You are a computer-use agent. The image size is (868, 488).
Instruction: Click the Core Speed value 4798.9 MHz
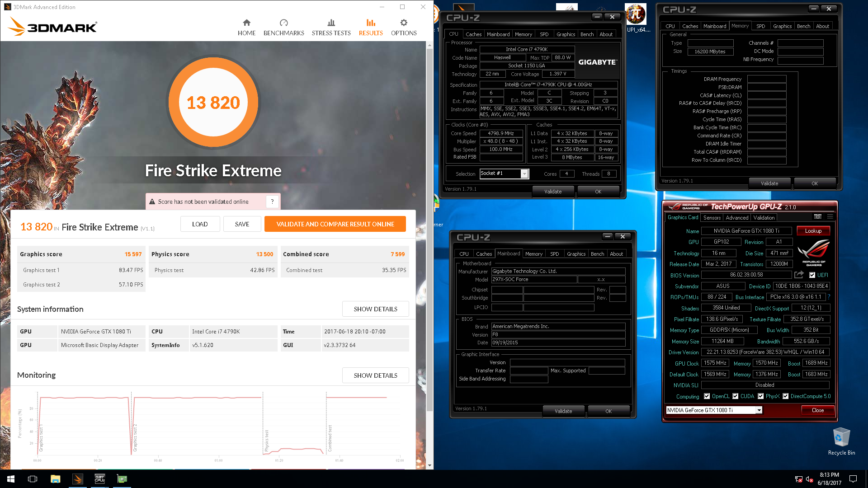click(x=501, y=133)
